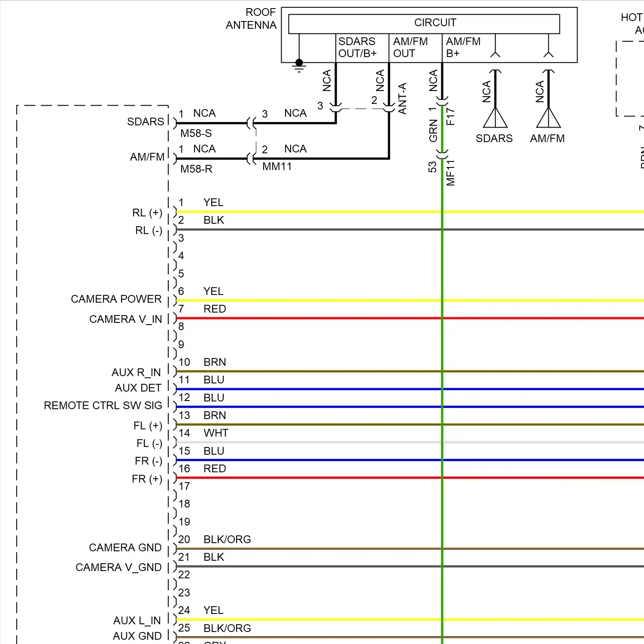Click the AUX L_IN signal label
Screen dimensions: 644x644
pyautogui.click(x=137, y=620)
